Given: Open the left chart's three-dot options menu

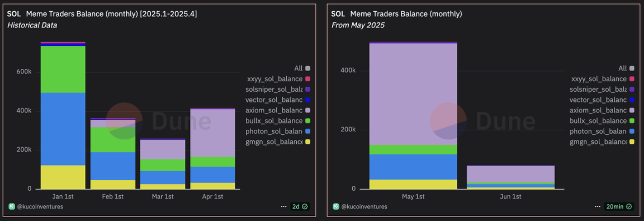Looking at the screenshot, I should click(284, 206).
